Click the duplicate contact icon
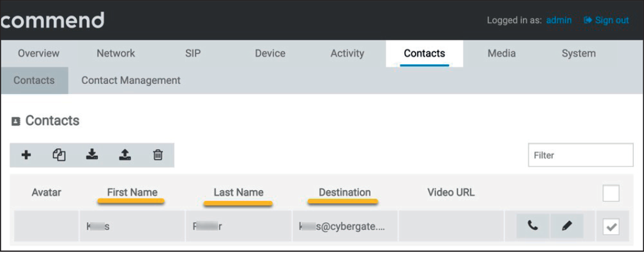The width and height of the screenshot is (644, 253). pyautogui.click(x=59, y=155)
